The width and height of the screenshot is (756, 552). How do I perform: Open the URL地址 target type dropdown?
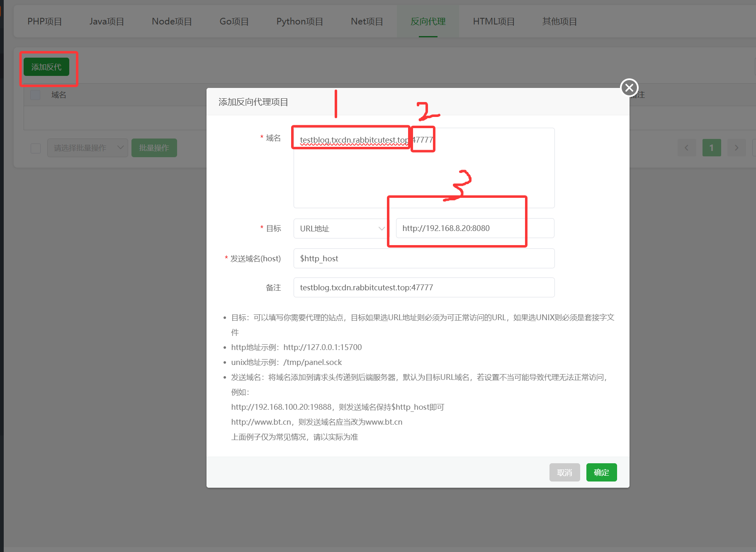point(342,229)
